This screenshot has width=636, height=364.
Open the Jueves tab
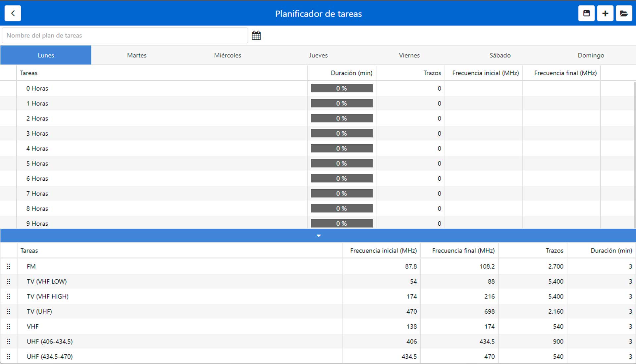pyautogui.click(x=318, y=55)
